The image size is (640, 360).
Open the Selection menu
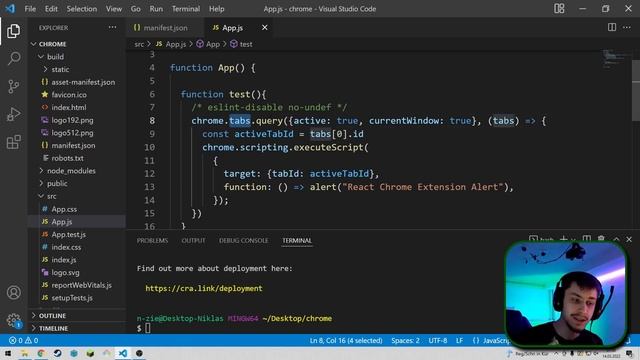[82, 9]
